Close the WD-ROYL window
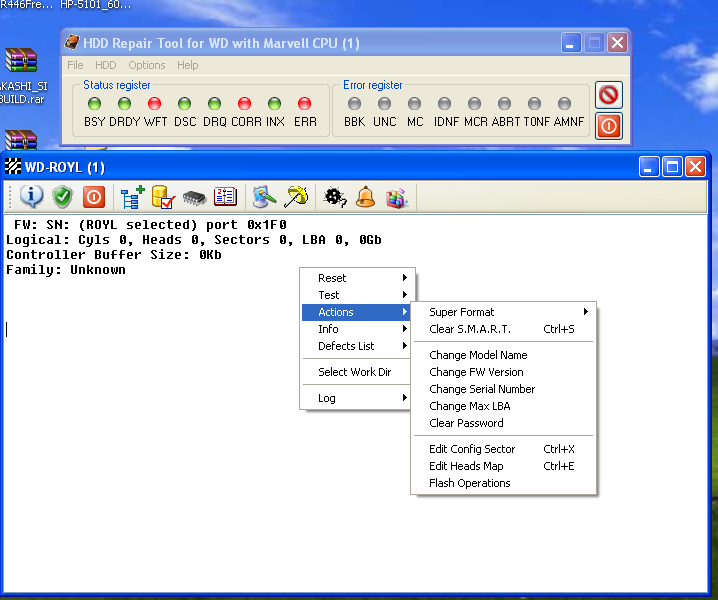718x600 pixels. coord(696,167)
